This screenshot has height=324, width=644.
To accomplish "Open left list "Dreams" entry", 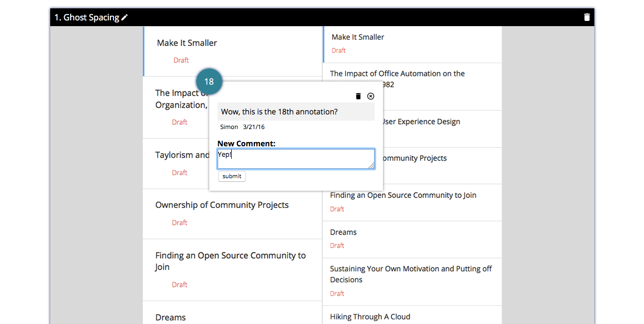I will coord(171,318).
